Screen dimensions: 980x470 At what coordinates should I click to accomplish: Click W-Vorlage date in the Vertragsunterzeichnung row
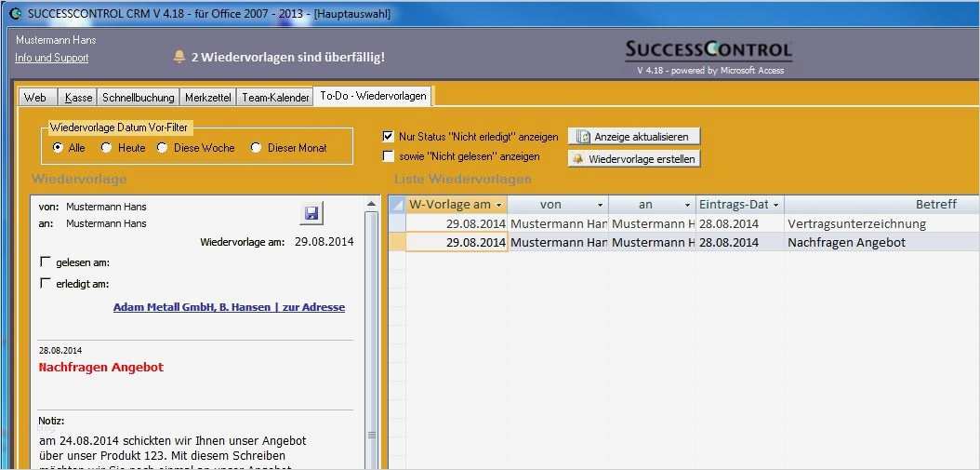pos(457,223)
